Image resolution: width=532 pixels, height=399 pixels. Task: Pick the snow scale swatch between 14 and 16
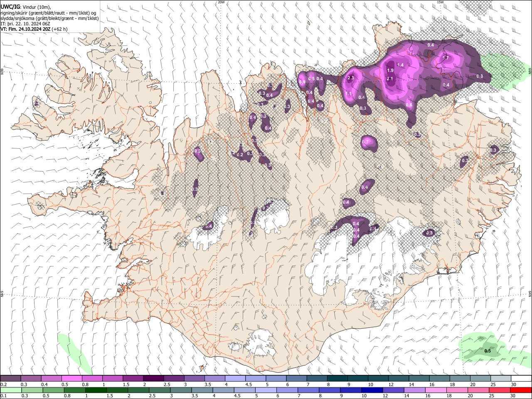(x=419, y=379)
